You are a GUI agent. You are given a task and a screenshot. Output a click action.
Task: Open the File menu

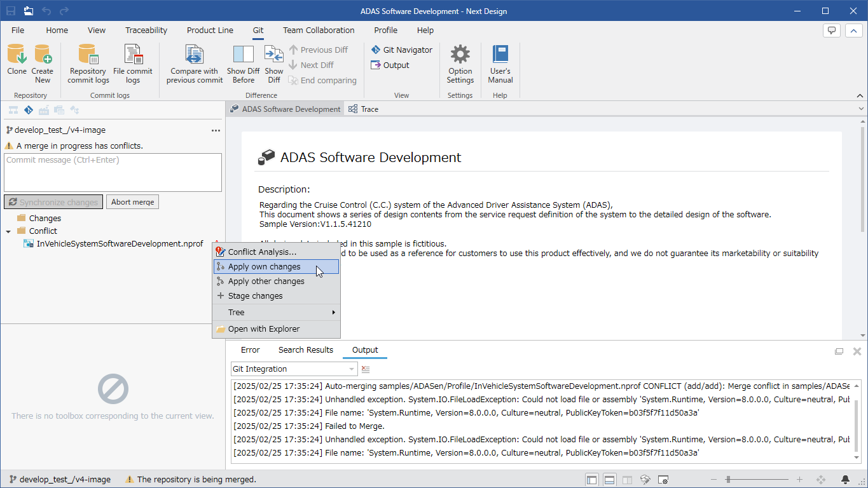[18, 30]
